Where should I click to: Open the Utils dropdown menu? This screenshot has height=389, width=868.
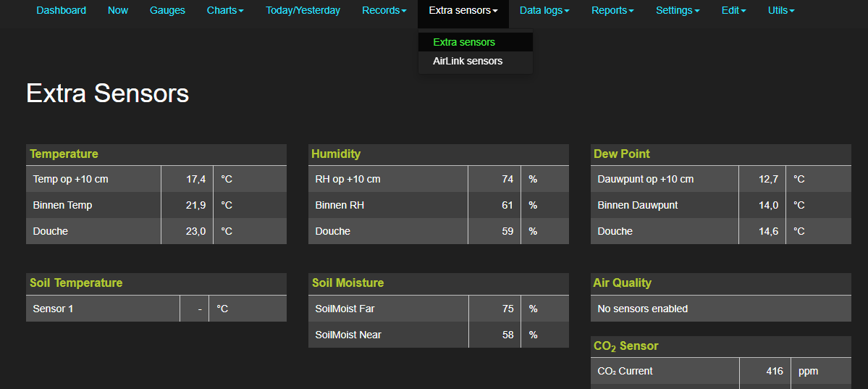(781, 10)
